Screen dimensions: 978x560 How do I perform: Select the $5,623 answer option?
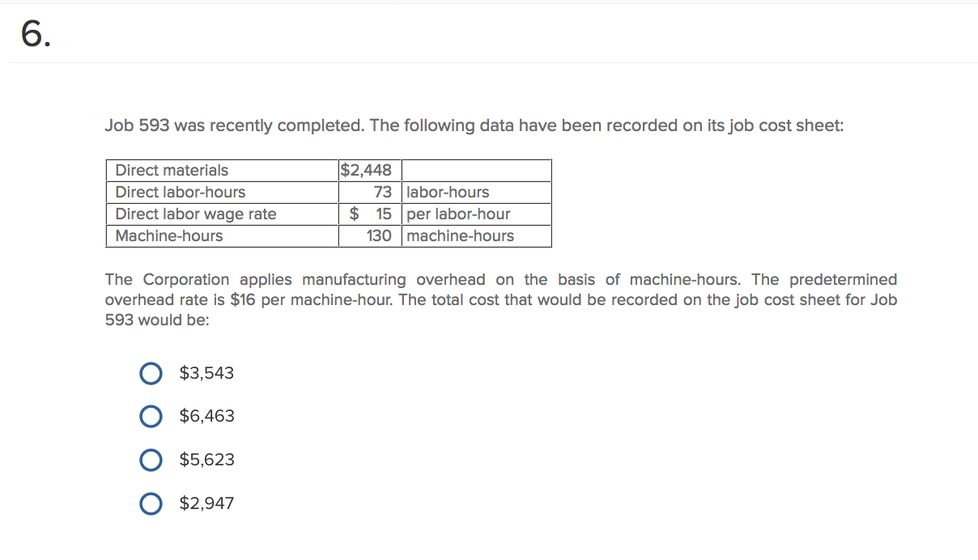(x=151, y=460)
